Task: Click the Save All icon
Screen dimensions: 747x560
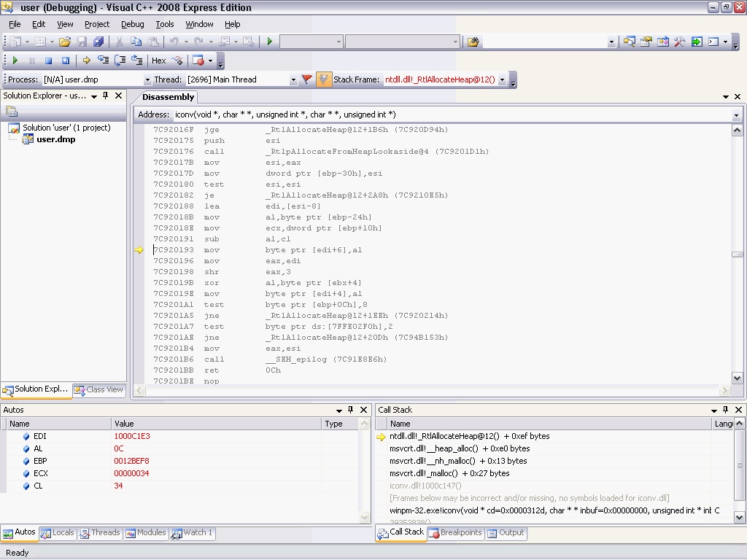Action: coord(98,42)
